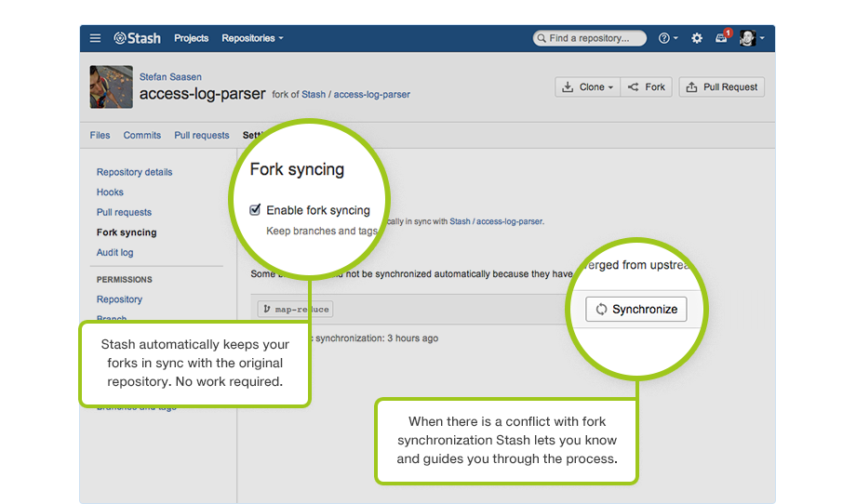Click the user avatar in header

pos(748,38)
